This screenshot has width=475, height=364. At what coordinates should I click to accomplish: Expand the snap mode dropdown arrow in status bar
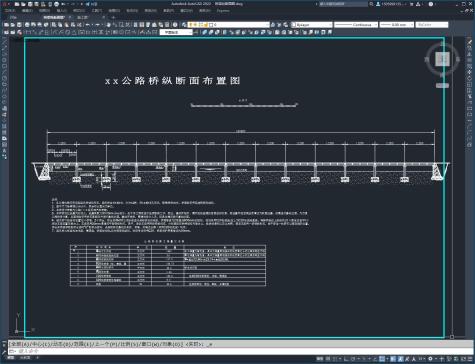click(x=340, y=359)
